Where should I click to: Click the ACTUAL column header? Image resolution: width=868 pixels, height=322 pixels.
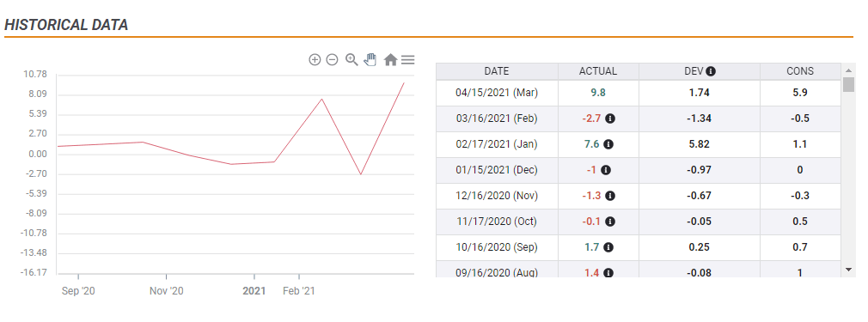(598, 71)
